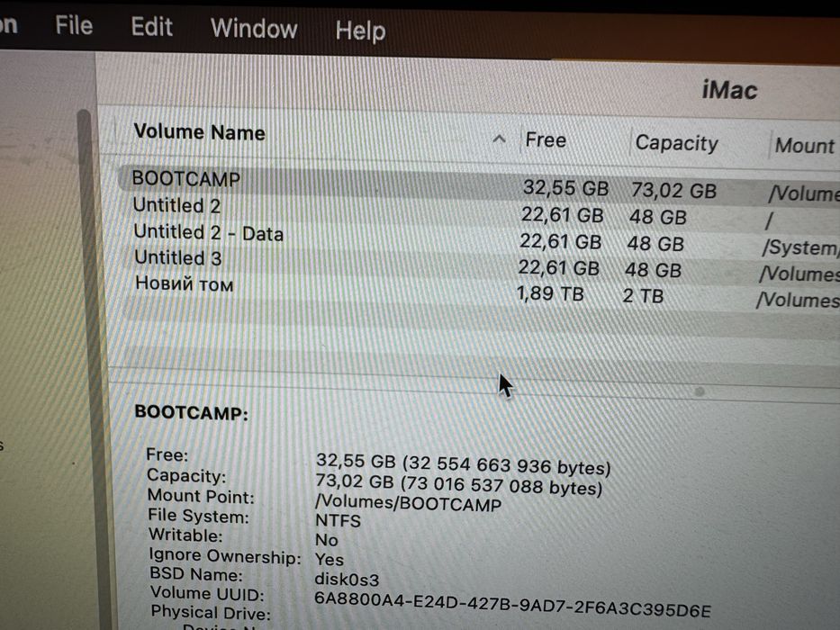
Task: Click the Volume UUID value 6A8800A4-E24D
Action: coord(512,603)
